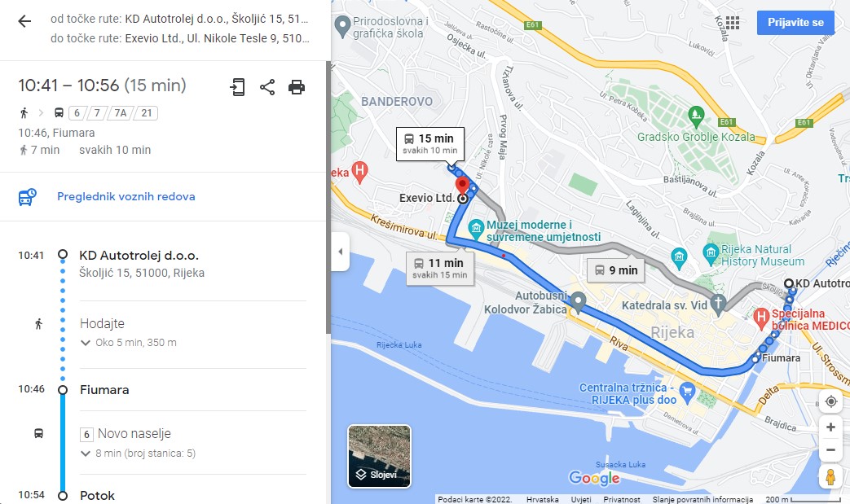Open Preglednik voznih redova link
This screenshot has height=504, width=850.
point(126,196)
